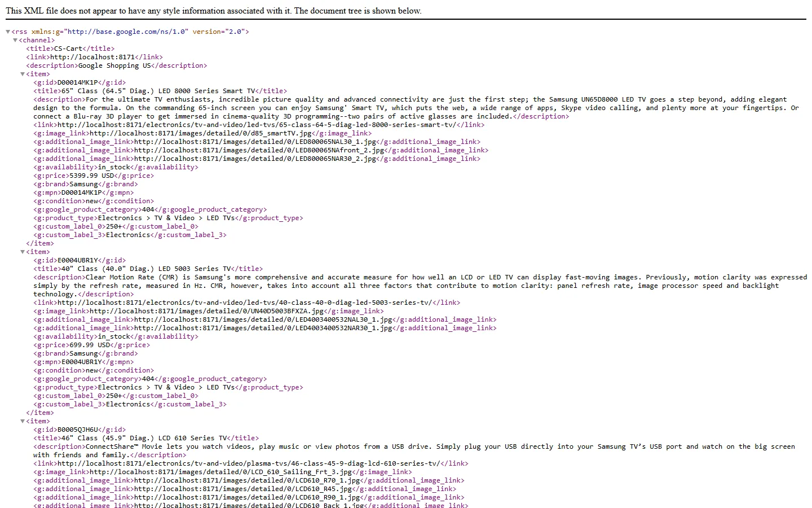Click the product link ending "led-5003-series-tv/"
Screen dimensions: 812x508
pos(245,303)
